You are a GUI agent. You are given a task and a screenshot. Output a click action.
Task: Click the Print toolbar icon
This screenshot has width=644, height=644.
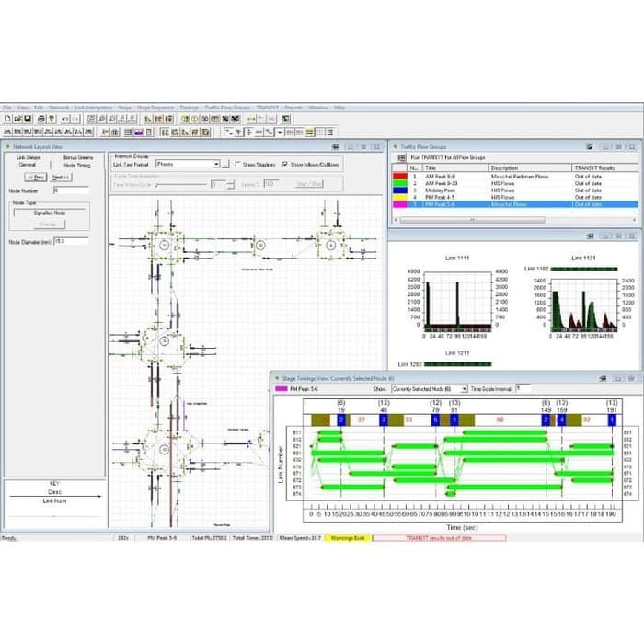pos(39,119)
